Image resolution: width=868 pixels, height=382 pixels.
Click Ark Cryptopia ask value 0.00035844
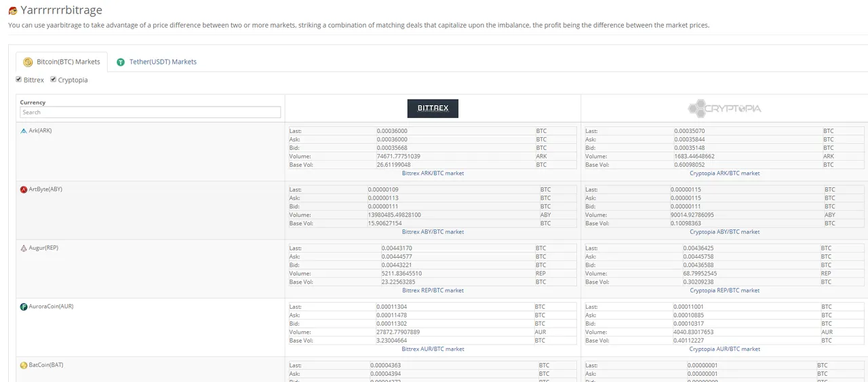[690, 139]
